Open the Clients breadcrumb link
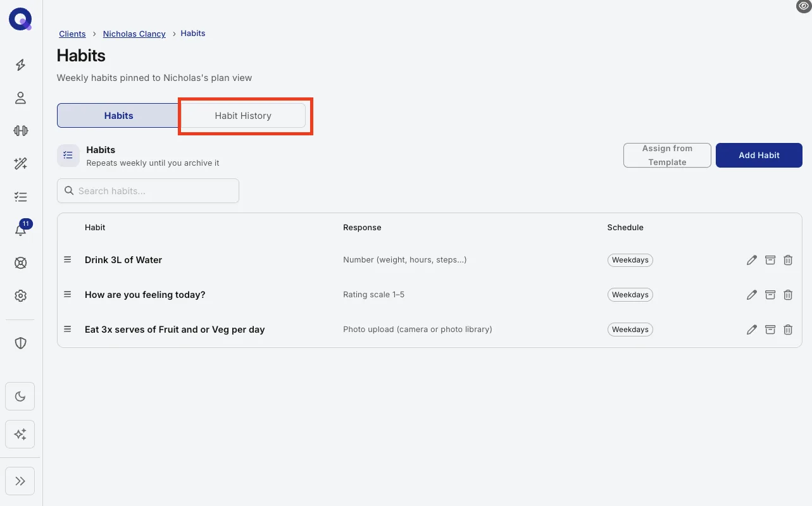The width and height of the screenshot is (812, 506). 72,34
